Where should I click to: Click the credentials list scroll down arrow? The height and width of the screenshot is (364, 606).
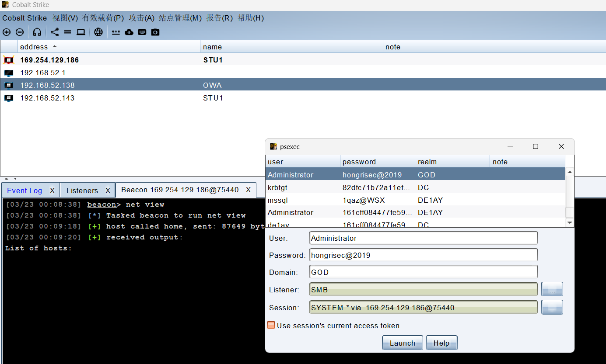(x=570, y=222)
